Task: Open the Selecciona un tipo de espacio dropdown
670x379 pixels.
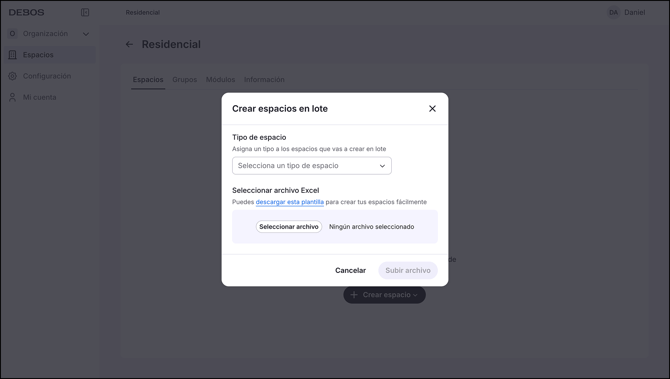Action: coord(311,166)
